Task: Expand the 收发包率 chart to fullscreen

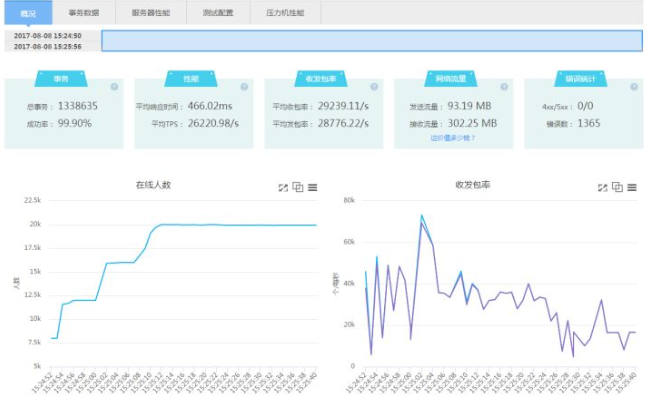Action: click(x=603, y=188)
